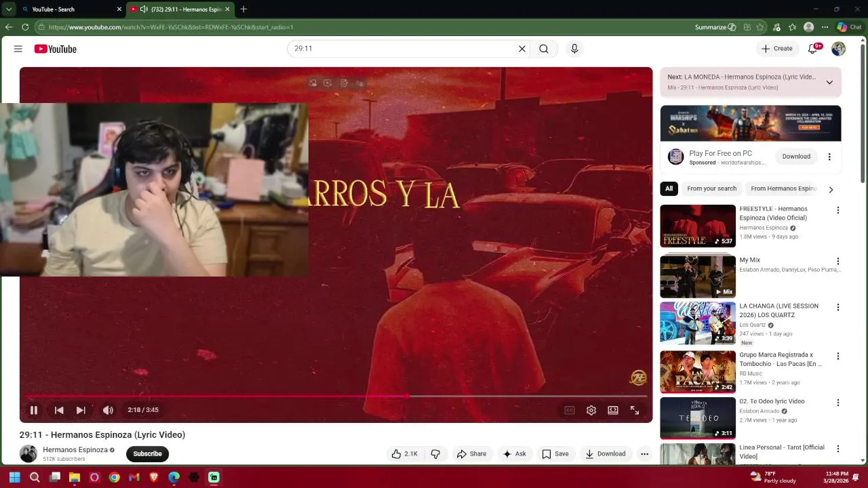
Task: Select From your search chip
Action: click(x=711, y=189)
